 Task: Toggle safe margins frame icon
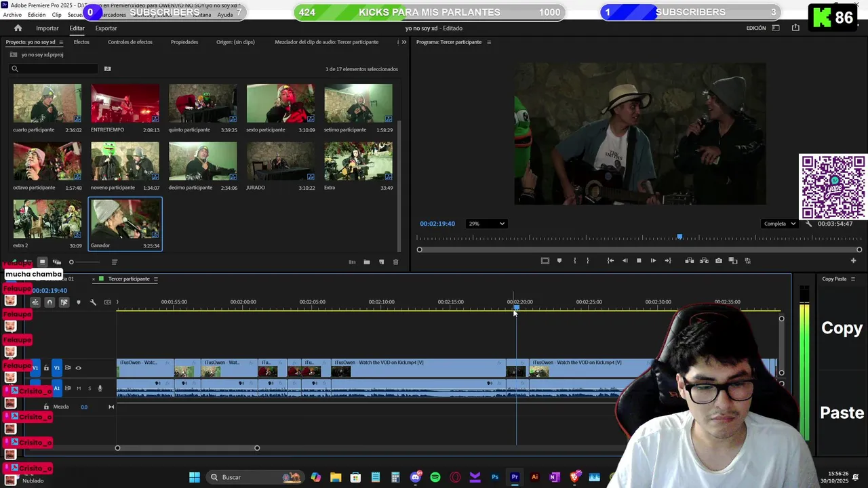pos(545,261)
